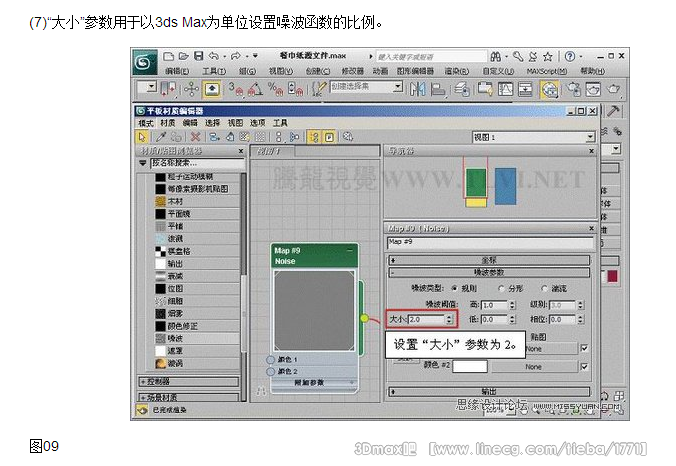Click the Save floppy disk icon
The image size is (676, 466).
point(198,56)
